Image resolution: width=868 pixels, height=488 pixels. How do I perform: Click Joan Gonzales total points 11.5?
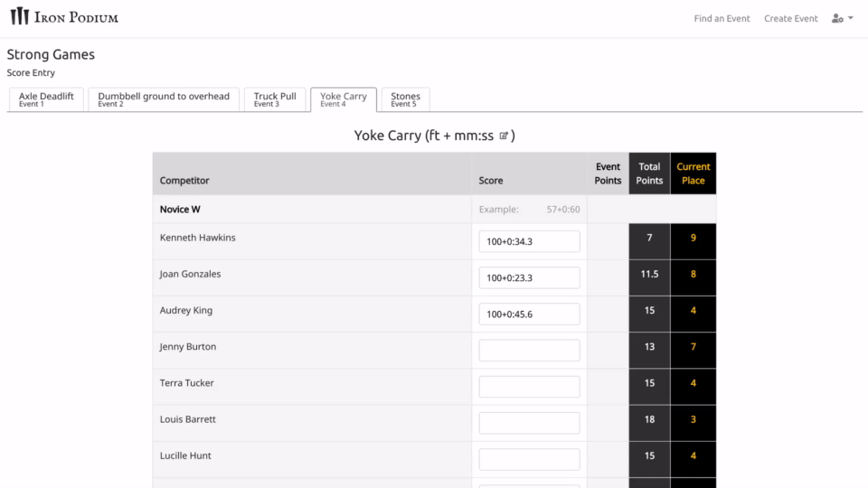649,274
